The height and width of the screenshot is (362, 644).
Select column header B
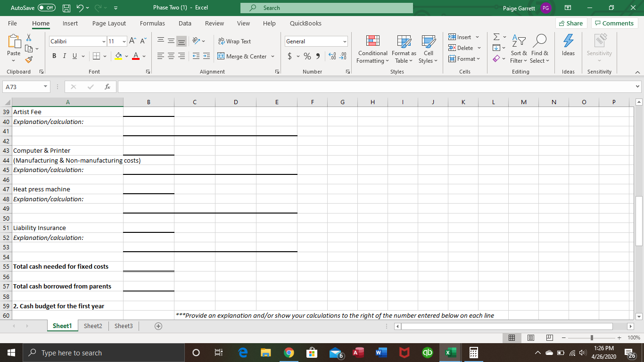click(149, 102)
